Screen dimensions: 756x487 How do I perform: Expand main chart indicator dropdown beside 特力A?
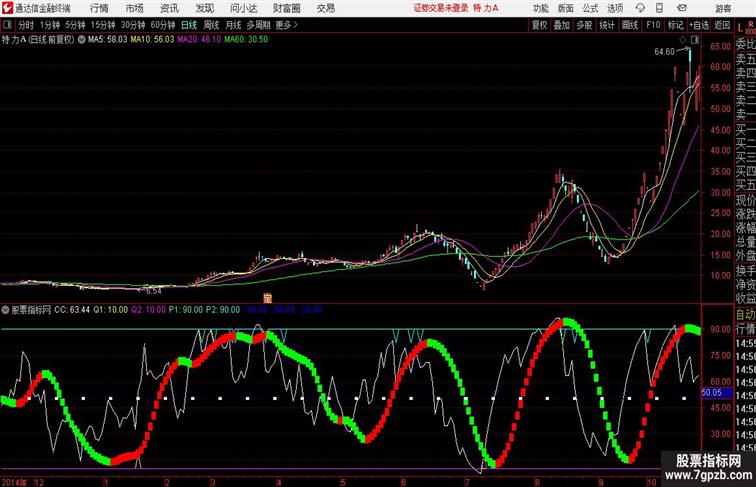(81, 40)
